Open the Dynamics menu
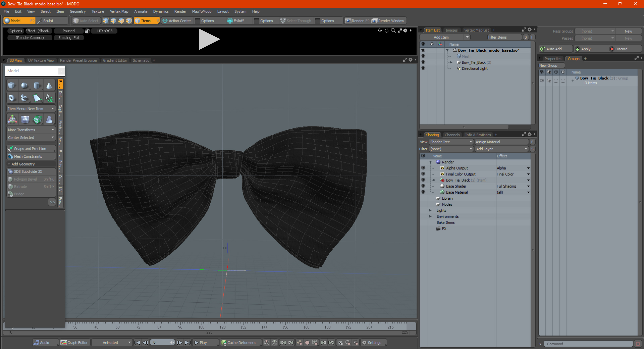This screenshot has height=349, width=644. (x=161, y=11)
